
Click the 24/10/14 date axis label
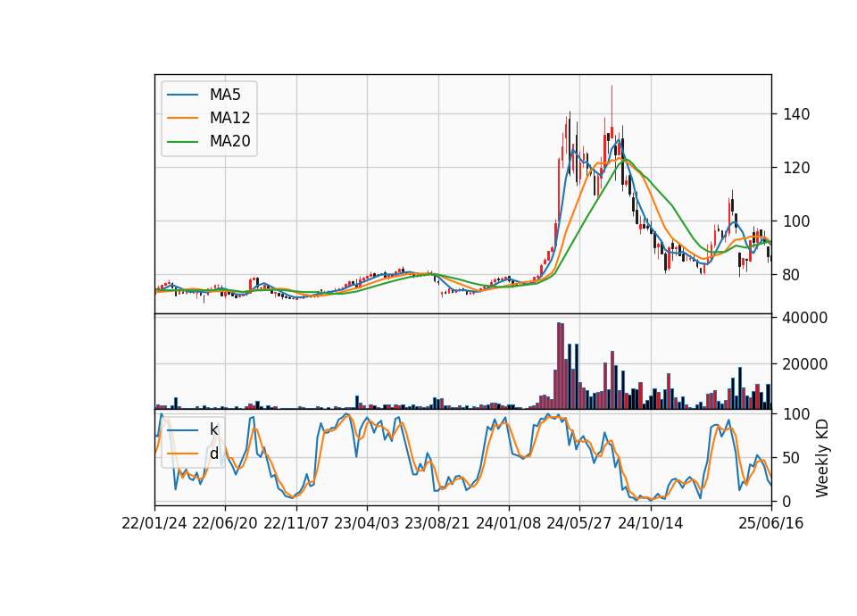pos(651,523)
